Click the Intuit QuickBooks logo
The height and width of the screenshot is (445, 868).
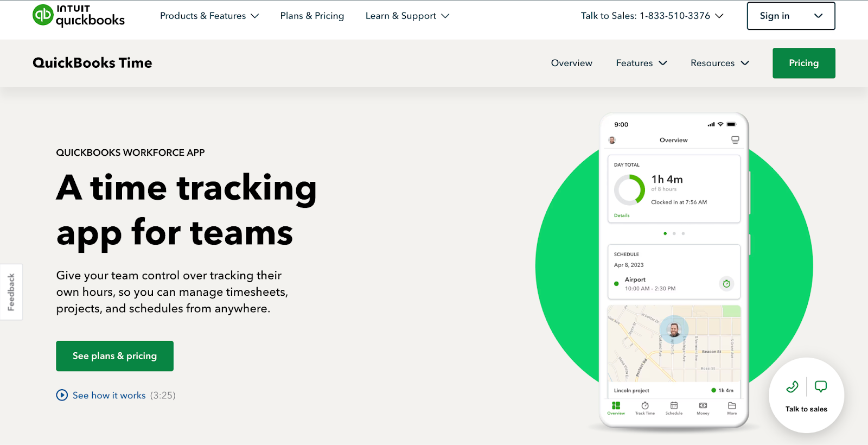tap(79, 16)
